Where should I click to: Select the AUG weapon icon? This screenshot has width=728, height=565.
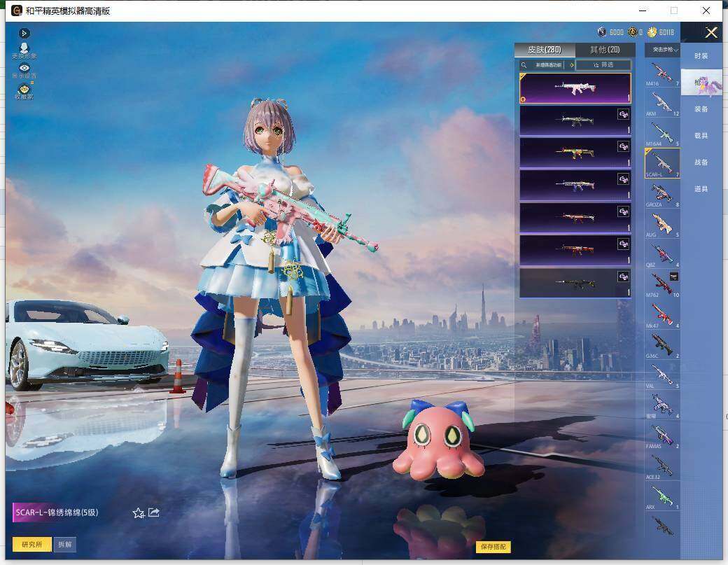tap(662, 225)
